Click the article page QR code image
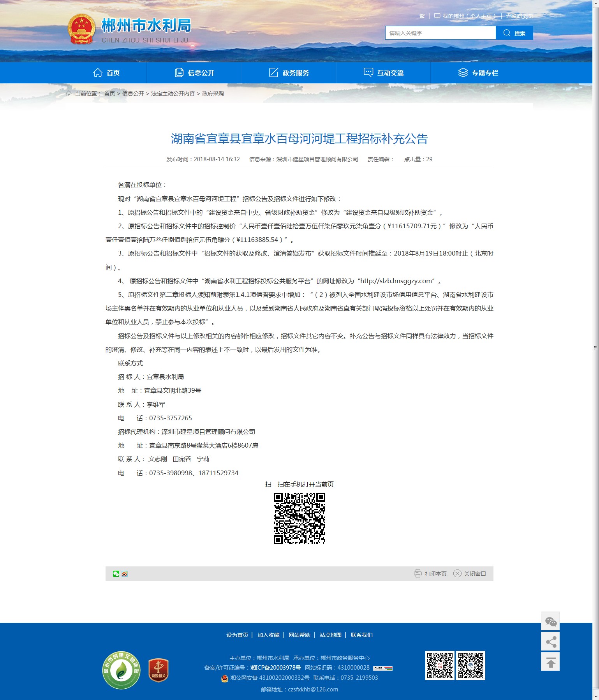Viewport: 599px width, 700px height. [299, 518]
